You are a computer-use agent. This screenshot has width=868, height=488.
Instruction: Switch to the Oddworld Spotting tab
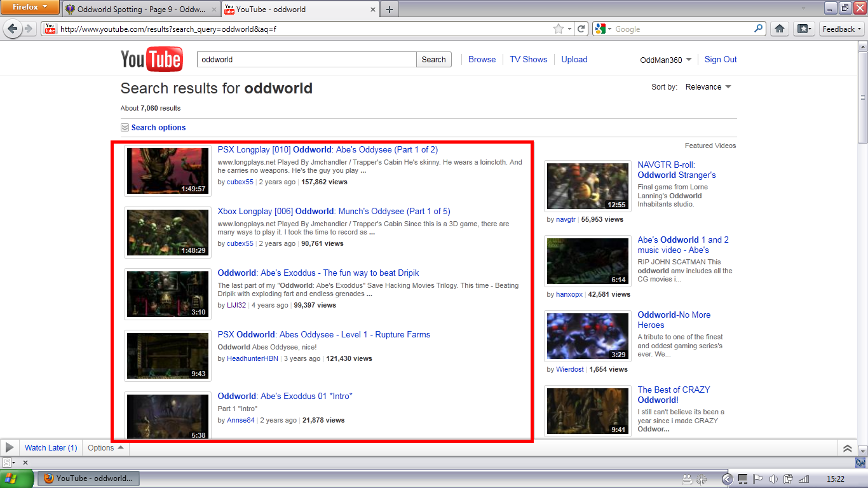[141, 10]
